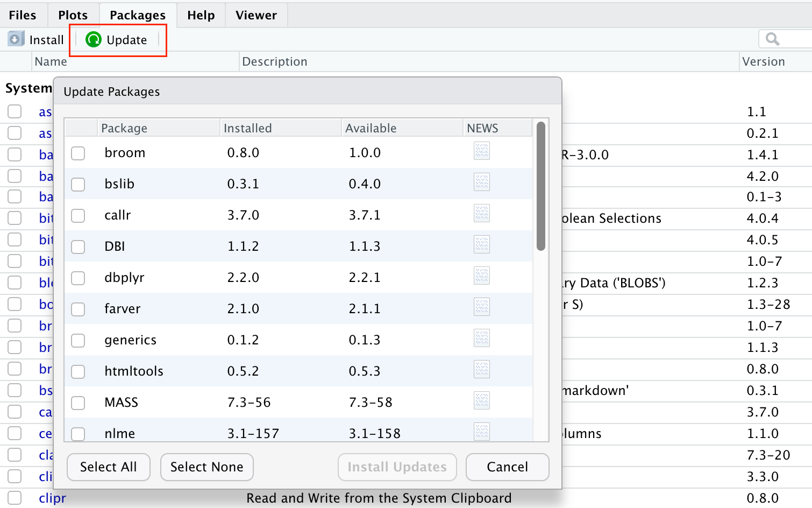Switch to the Files tab
This screenshot has width=812, height=508.
click(x=23, y=15)
